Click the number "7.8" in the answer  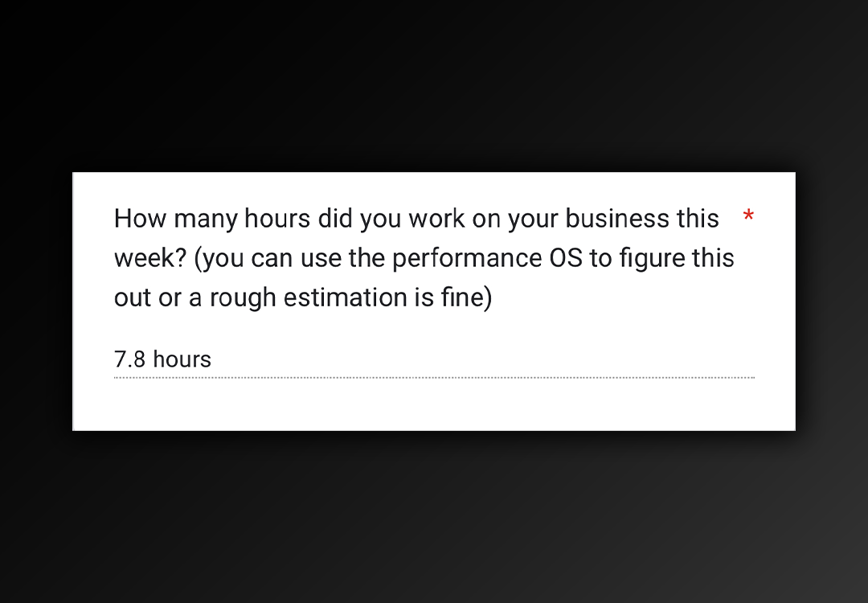(x=129, y=359)
